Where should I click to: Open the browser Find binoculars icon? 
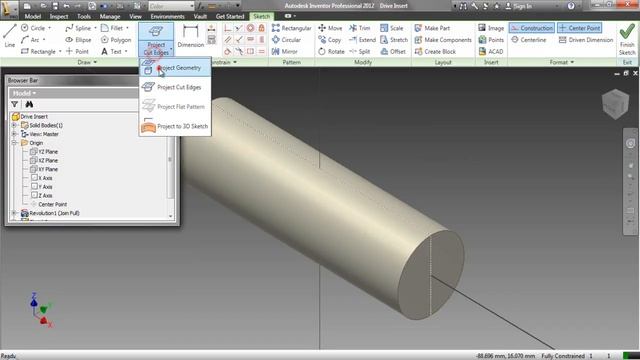coord(29,104)
